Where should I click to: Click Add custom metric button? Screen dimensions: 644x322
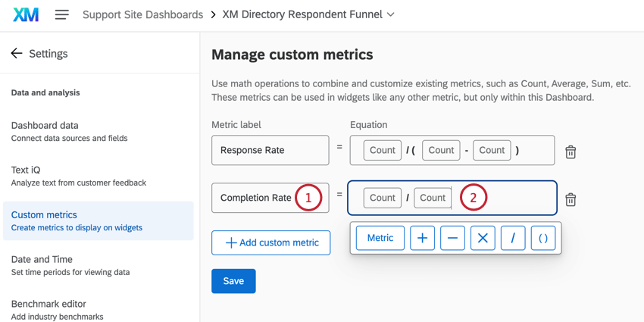[x=270, y=242]
